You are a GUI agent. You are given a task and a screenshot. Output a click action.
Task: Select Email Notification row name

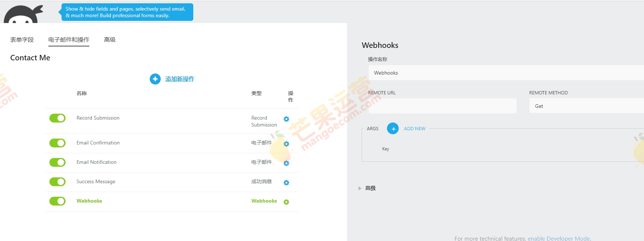click(x=97, y=162)
